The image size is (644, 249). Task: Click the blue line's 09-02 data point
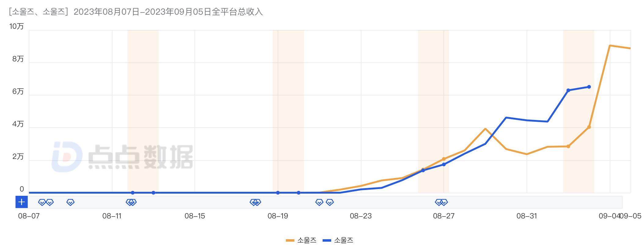pos(568,91)
